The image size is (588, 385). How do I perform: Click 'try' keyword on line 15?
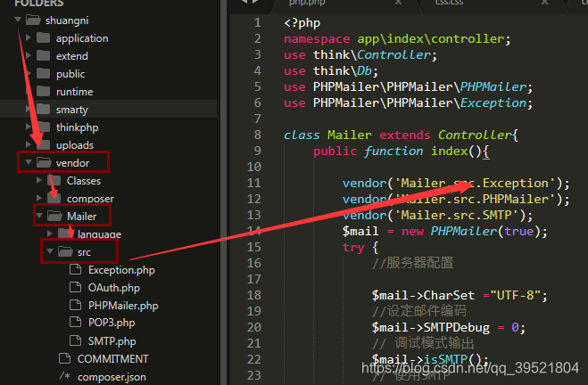(x=353, y=248)
